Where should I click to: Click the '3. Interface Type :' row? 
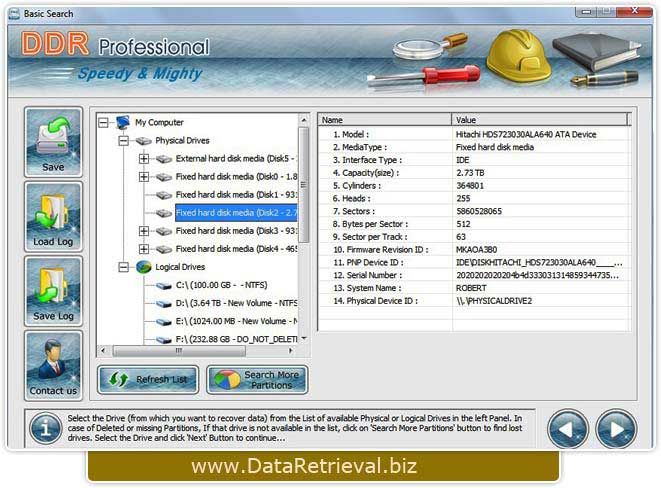point(474,160)
